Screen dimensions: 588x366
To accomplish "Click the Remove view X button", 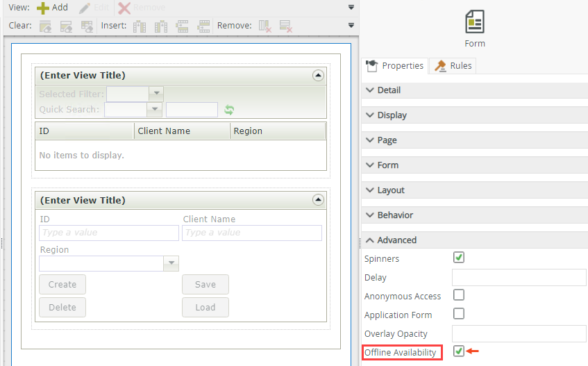I will pyautogui.click(x=142, y=8).
